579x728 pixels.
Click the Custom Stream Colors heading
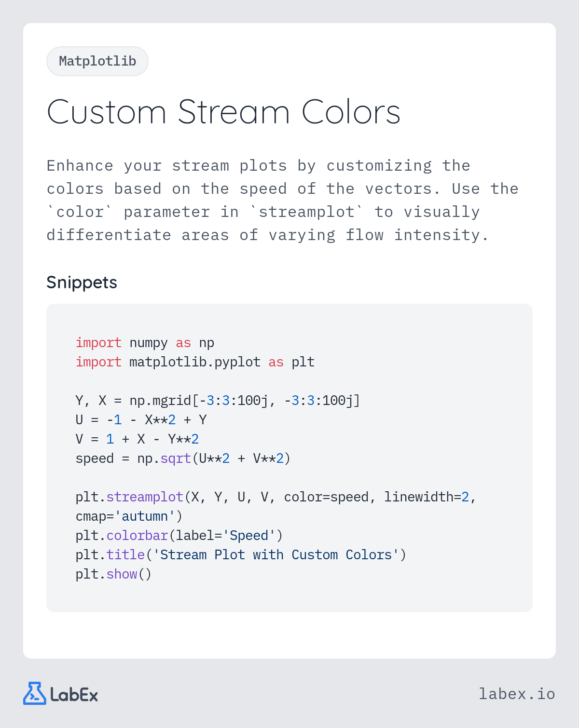(x=223, y=112)
